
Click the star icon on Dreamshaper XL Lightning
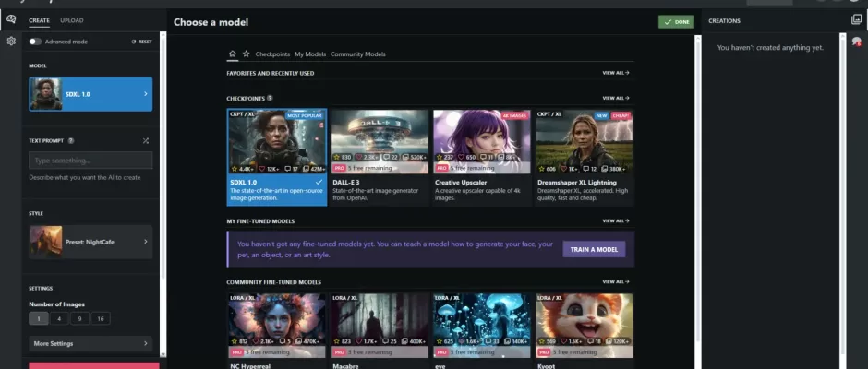(541, 169)
